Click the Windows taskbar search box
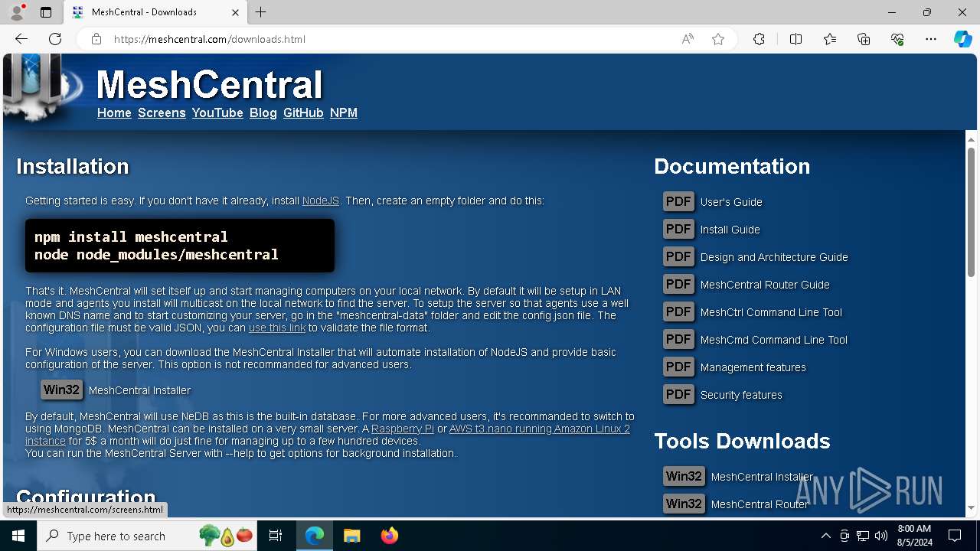Viewport: 980px width, 551px height. (148, 536)
